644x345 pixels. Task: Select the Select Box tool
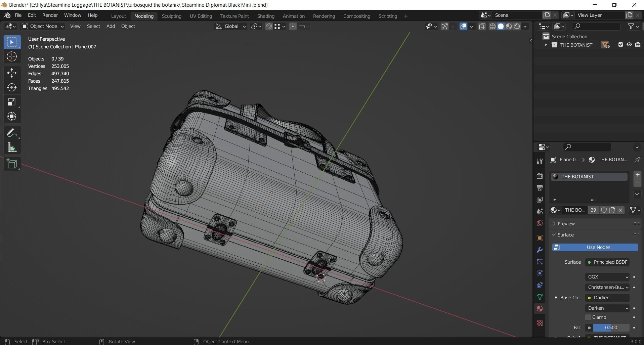pos(12,42)
